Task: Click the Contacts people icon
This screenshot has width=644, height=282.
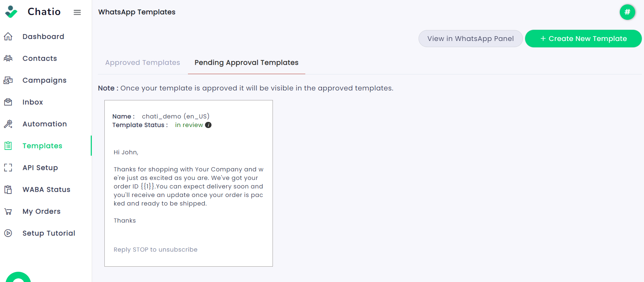Action: [8, 58]
